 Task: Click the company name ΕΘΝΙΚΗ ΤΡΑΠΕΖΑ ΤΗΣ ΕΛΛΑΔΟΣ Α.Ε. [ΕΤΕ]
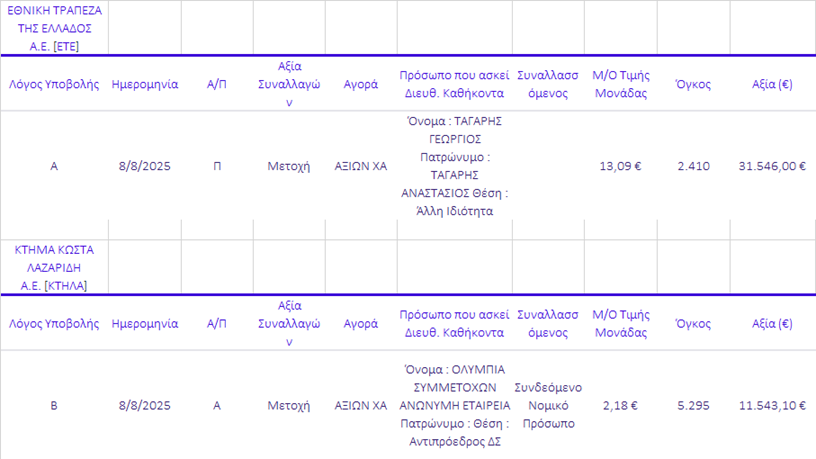coord(54,28)
